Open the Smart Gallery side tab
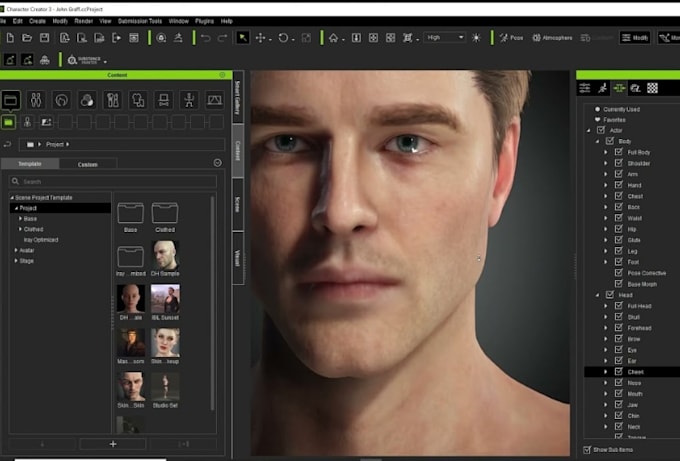Viewport: 680px width, 461px height. (238, 98)
